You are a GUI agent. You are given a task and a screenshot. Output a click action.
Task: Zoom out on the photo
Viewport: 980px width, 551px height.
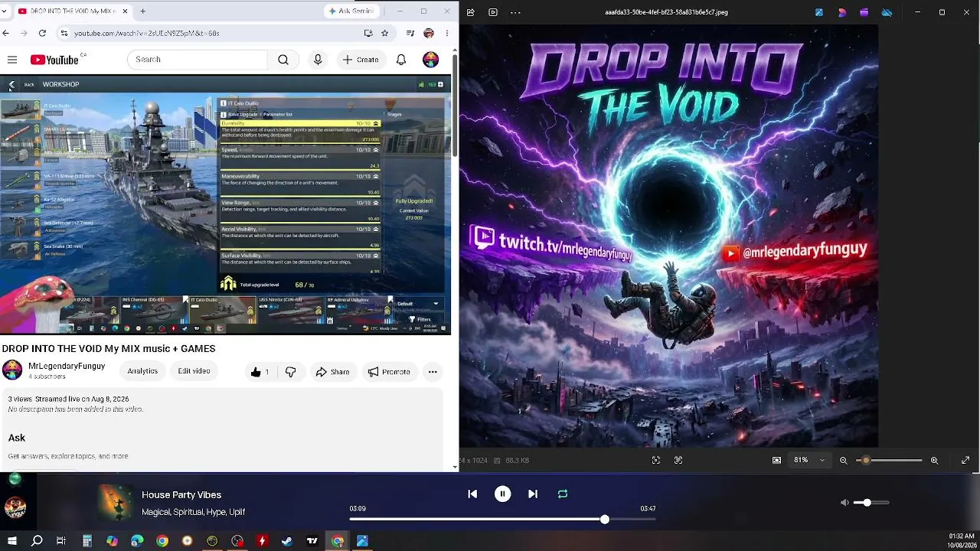click(843, 460)
